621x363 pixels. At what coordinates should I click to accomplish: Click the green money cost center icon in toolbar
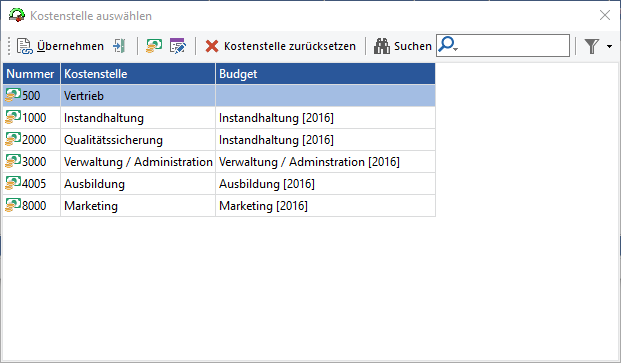(x=154, y=46)
